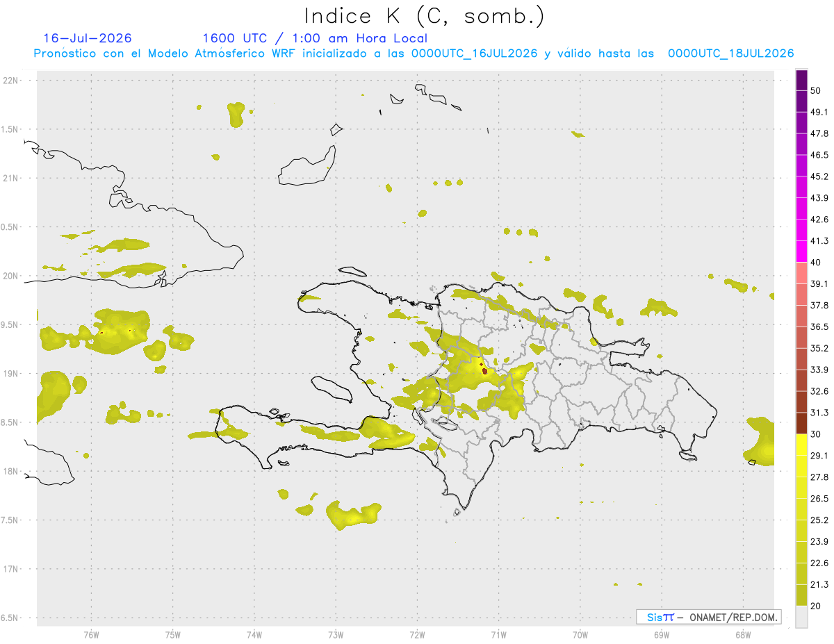The height and width of the screenshot is (644, 834).
Task: Click the '42.6' color scale value
Action: coord(819,220)
